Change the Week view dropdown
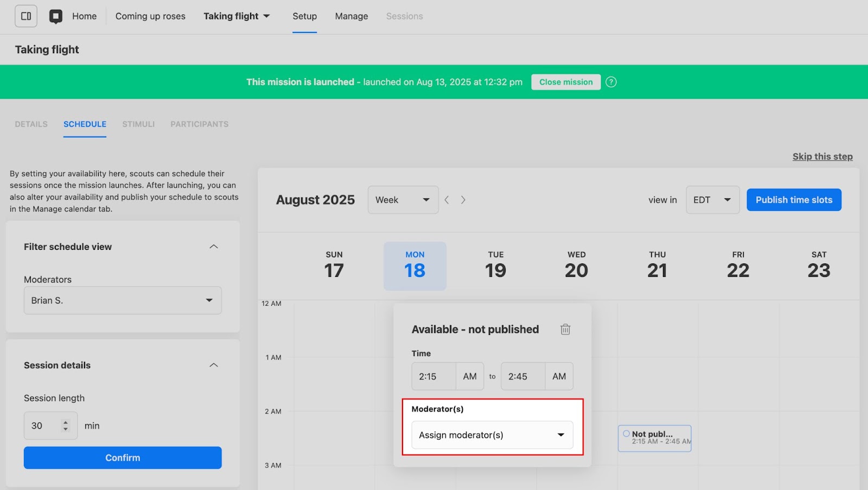 click(403, 200)
